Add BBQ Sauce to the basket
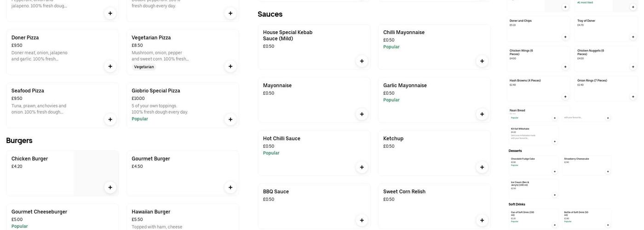The height and width of the screenshot is (230, 644). pos(362,220)
